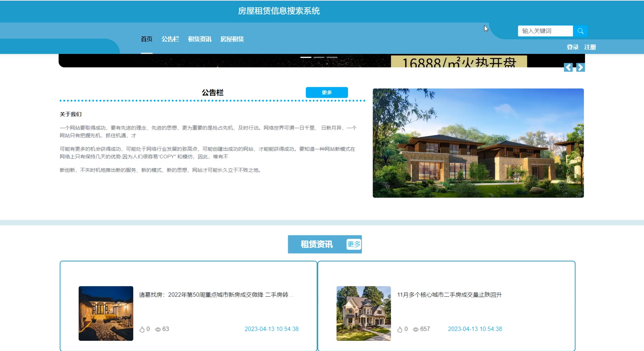Screen dimensions: 644x351
Task: Open the 注册 registration page
Action: [590, 47]
